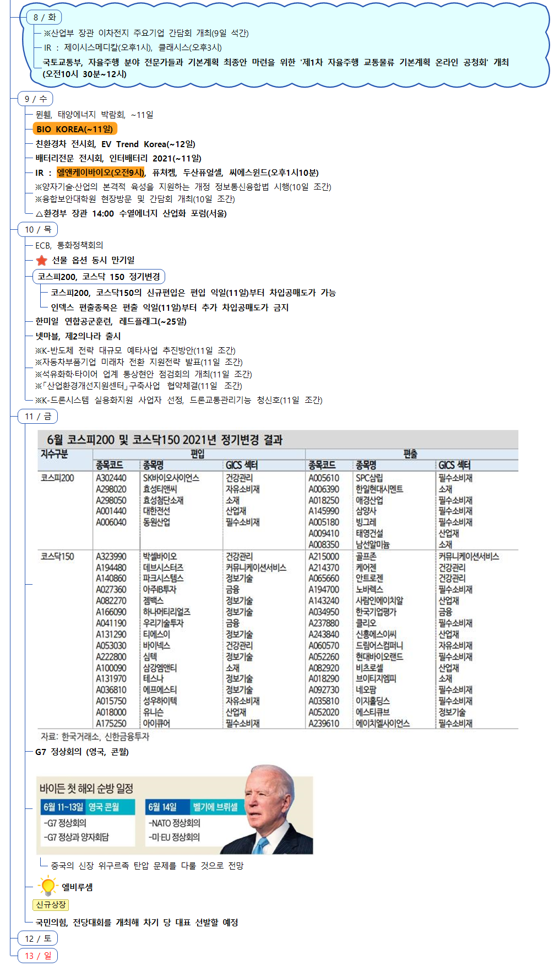
Task: Select 친환경차 전시회, EV Trend Korea(~12일) topic
Action: pyautogui.click(x=115, y=144)
